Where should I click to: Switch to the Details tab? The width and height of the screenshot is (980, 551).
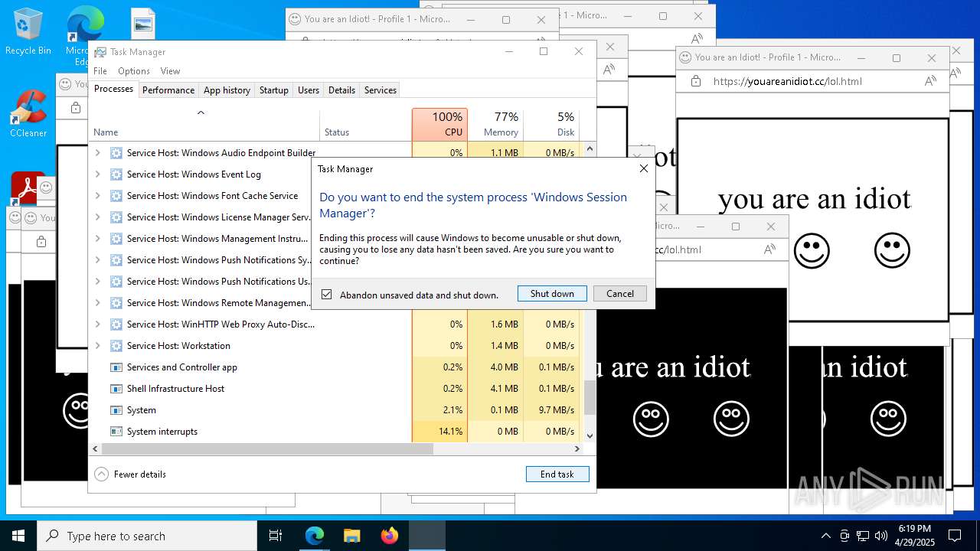pyautogui.click(x=341, y=90)
